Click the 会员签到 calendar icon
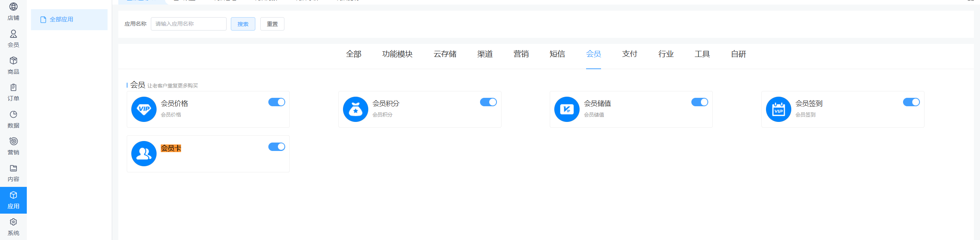 (x=779, y=109)
